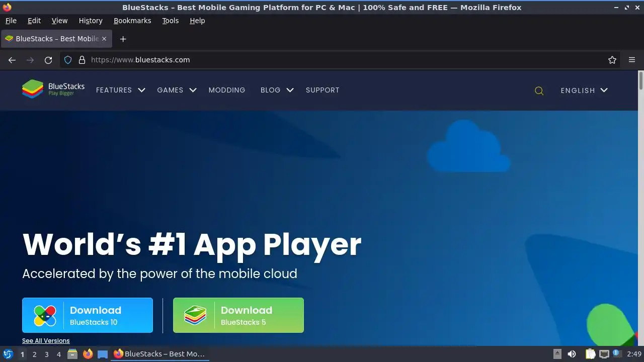The width and height of the screenshot is (644, 362).
Task: Open the clipboard manager tray icon
Action: pyautogui.click(x=590, y=354)
